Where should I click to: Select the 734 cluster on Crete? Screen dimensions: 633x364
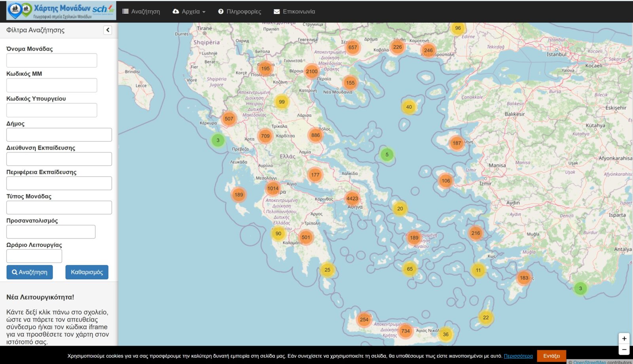[x=406, y=331]
